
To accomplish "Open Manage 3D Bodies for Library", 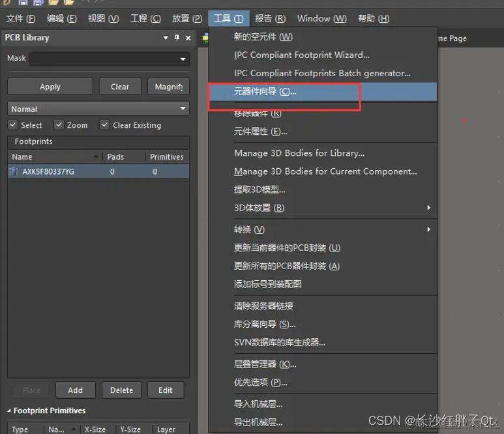I will point(323,153).
